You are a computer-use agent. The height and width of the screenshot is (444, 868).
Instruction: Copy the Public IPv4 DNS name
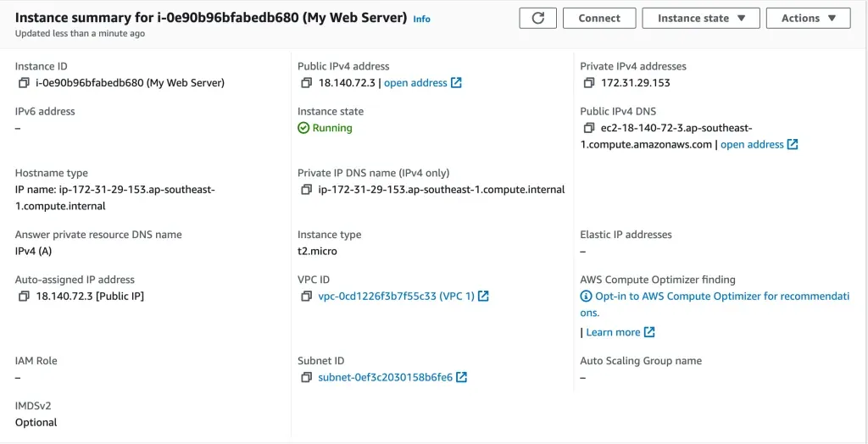[589, 128]
